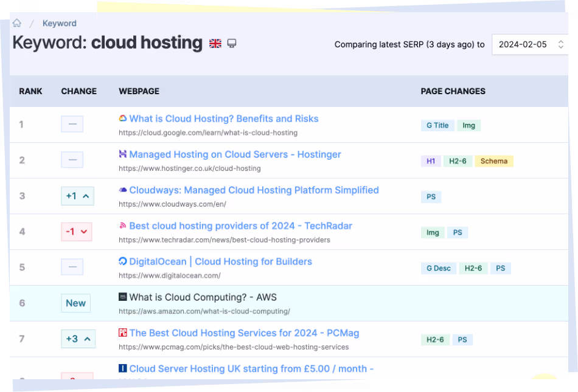Open 'Best cloud hosting providers of 2024 - TechRadar'
This screenshot has height=392, width=578.
[x=241, y=225]
